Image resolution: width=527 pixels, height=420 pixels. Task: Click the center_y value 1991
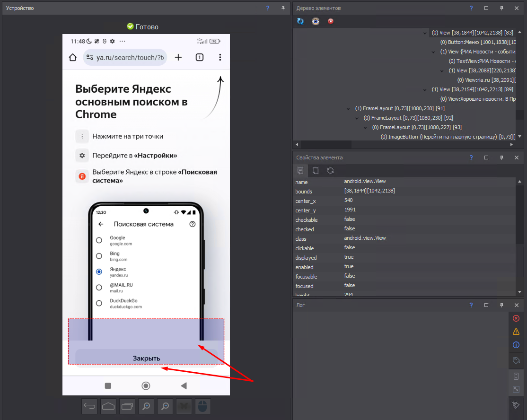350,210
